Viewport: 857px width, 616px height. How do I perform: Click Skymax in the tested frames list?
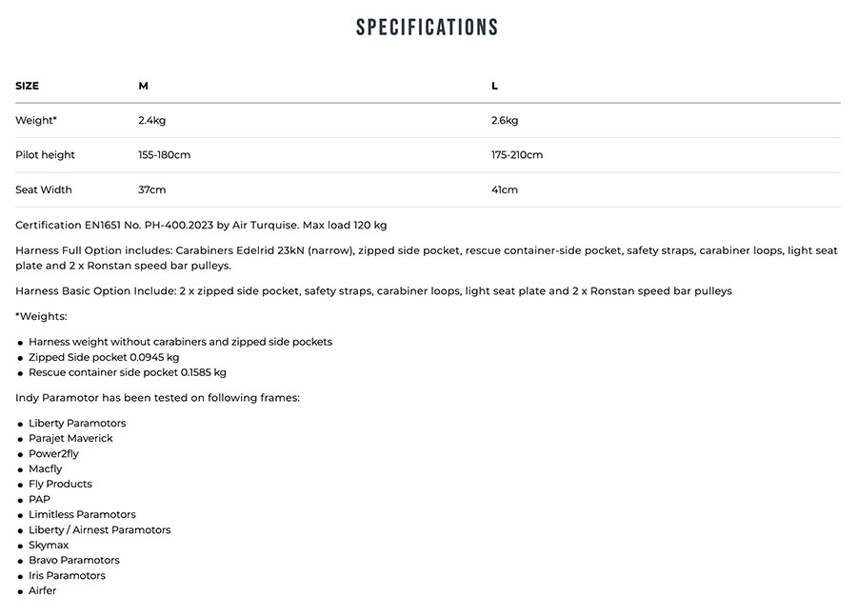point(49,545)
